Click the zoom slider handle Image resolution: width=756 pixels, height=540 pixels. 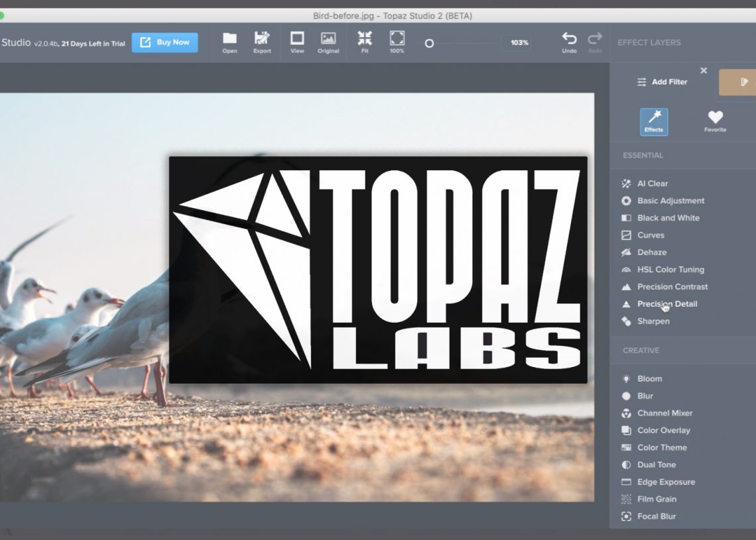pyautogui.click(x=429, y=43)
